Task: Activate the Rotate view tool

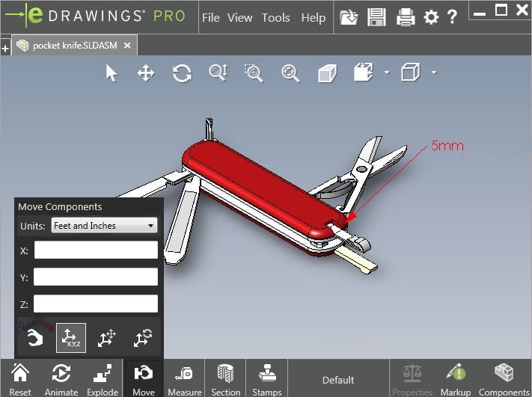Action: coord(182,73)
